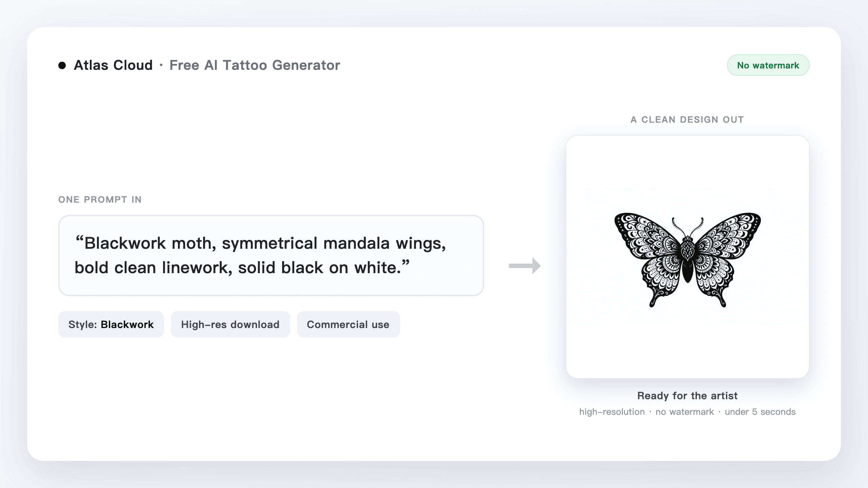This screenshot has width=868, height=488.
Task: Click the lowercase no watermark caption text
Action: [685, 412]
